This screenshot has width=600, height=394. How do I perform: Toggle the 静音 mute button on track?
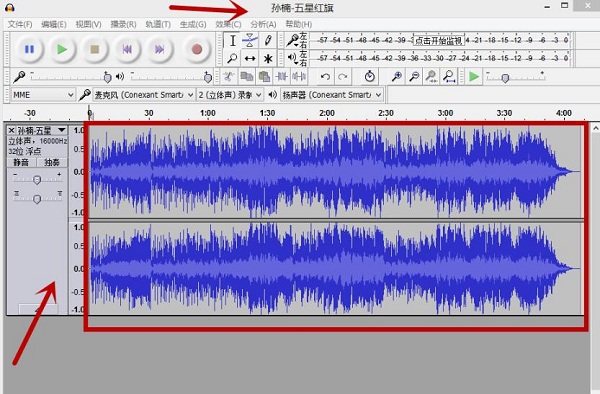click(21, 163)
